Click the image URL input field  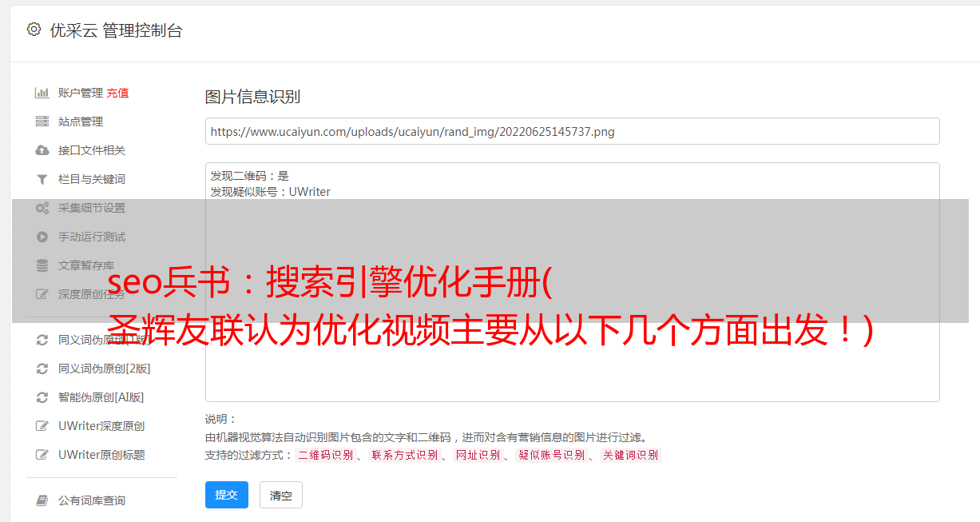point(572,131)
